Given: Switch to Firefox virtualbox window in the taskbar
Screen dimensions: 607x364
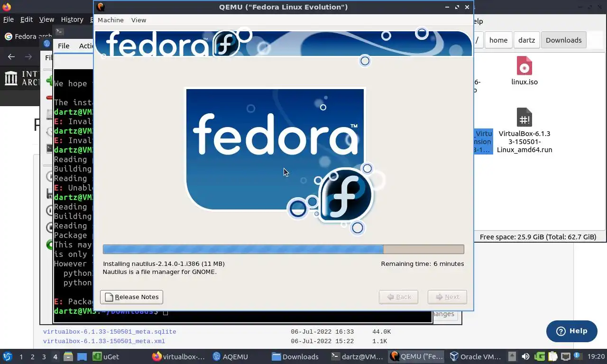Looking at the screenshot, I should click(179, 357).
